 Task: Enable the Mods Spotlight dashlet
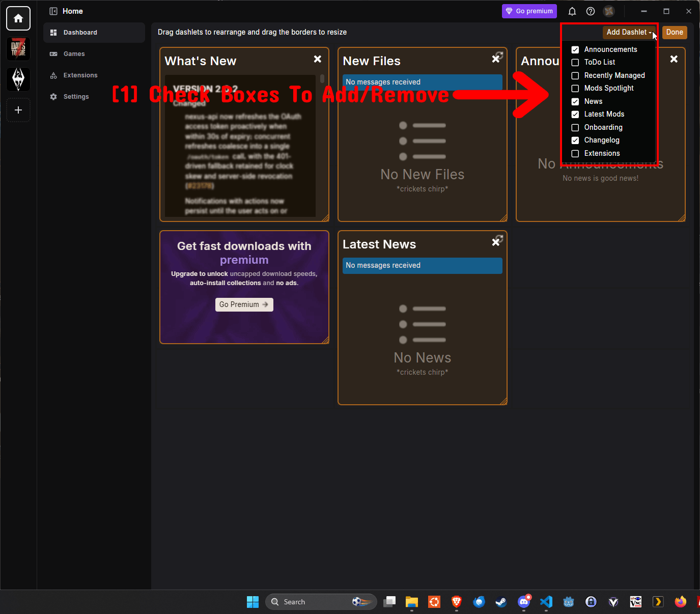coord(575,88)
